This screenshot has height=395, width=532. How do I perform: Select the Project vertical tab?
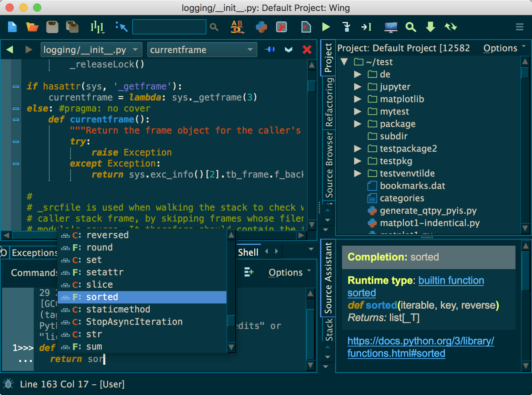click(328, 57)
